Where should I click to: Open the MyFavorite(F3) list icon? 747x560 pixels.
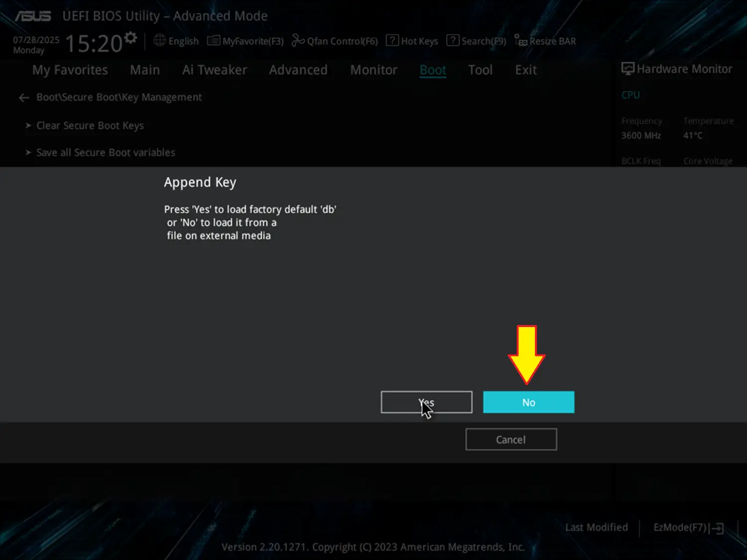(x=213, y=40)
